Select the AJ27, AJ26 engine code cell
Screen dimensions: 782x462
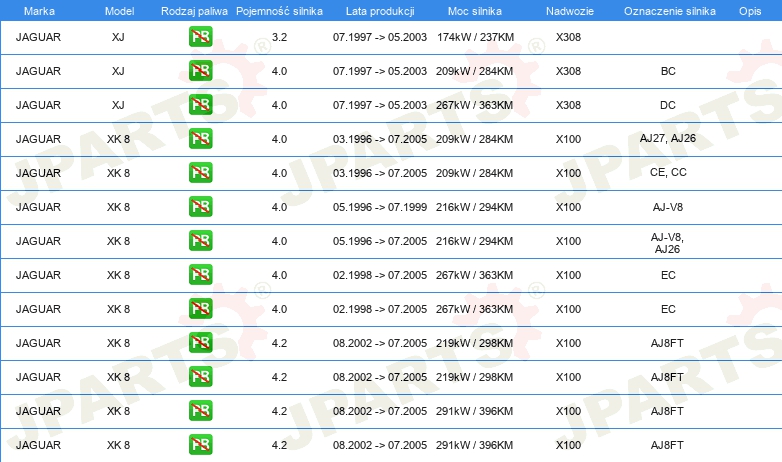[668, 138]
